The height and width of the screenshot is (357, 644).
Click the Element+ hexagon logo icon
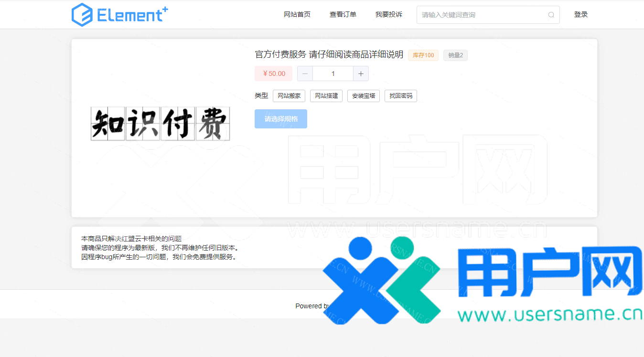(x=82, y=15)
